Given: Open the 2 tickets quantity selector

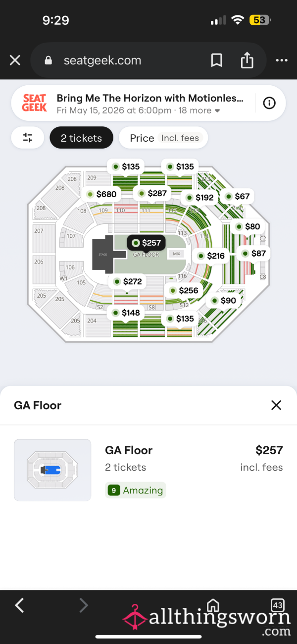Looking at the screenshot, I should 81,138.
